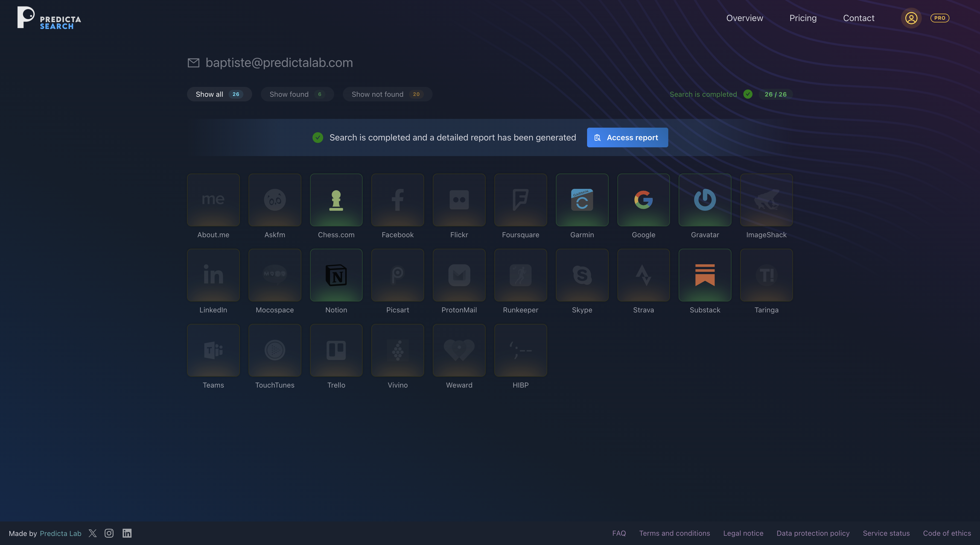Go home via Predicta Search logo

coord(49,17)
